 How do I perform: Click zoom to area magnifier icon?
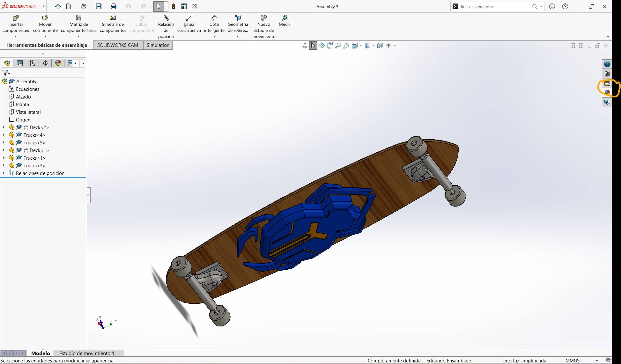(x=346, y=46)
